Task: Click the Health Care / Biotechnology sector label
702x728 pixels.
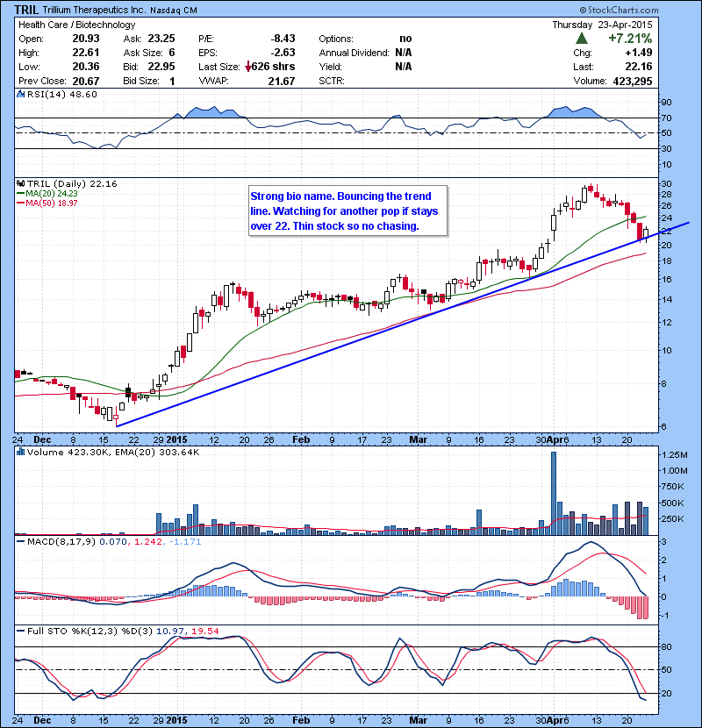Action: pyautogui.click(x=76, y=25)
